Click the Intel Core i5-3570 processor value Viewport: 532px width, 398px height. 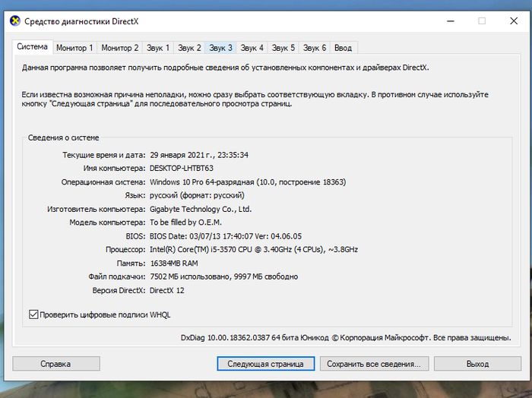254,250
